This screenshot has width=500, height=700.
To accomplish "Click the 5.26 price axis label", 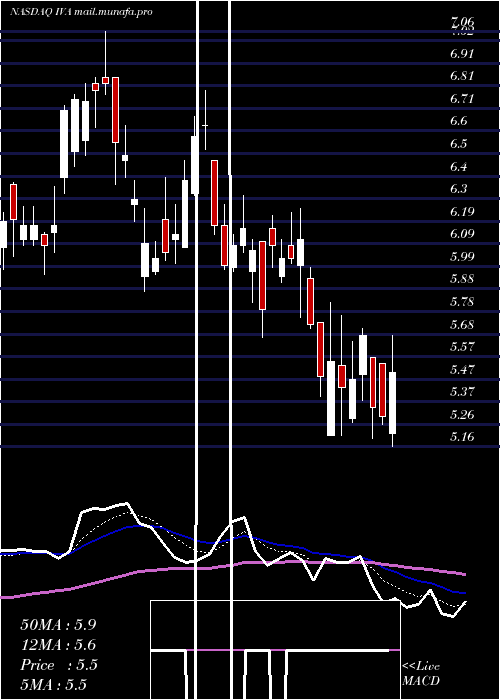I will click(462, 415).
